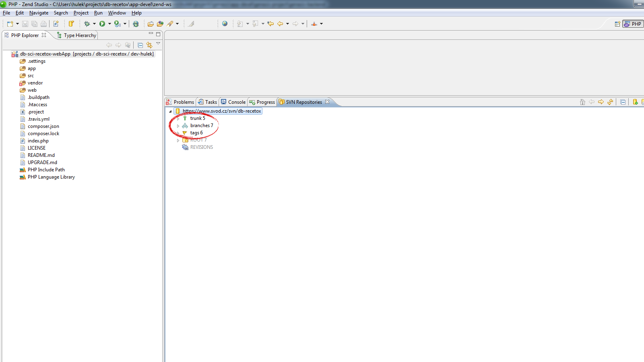
Task: Click the New PHP File icon
Action: click(x=56, y=24)
